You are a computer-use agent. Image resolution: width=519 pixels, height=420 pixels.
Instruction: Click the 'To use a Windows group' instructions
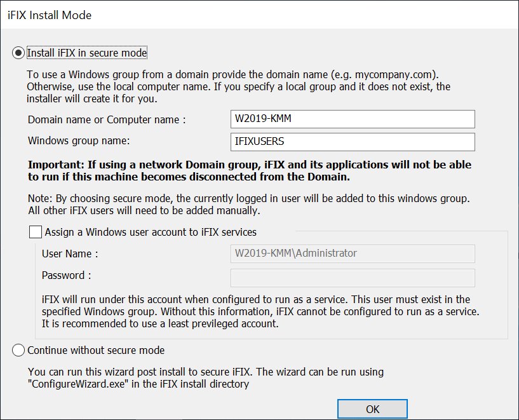(x=239, y=86)
